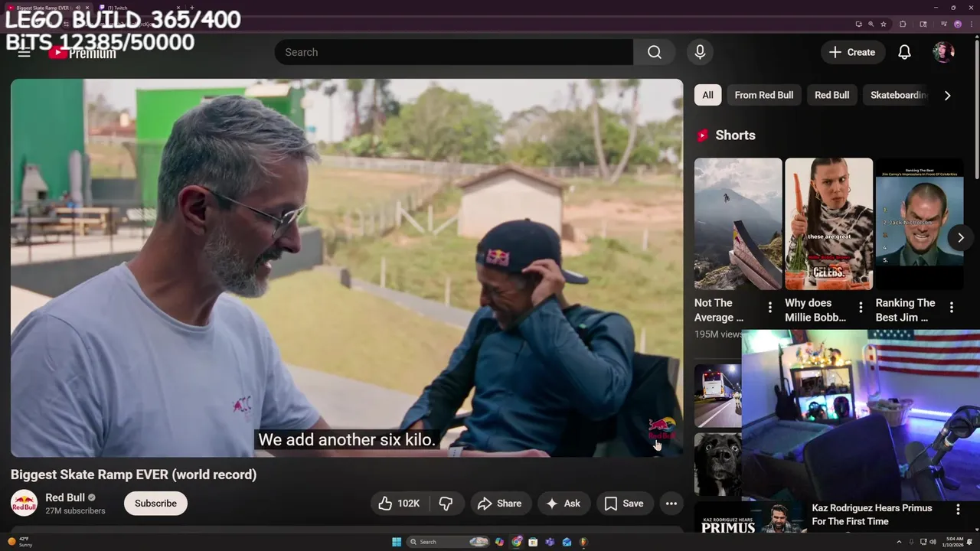Open 'Not The Average' short thumbnail
The height and width of the screenshot is (551, 980).
(738, 223)
